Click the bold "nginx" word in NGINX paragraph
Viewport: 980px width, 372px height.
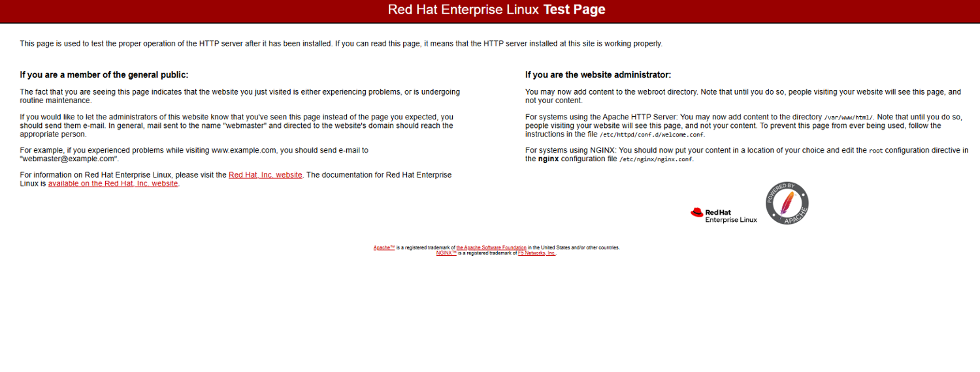(547, 159)
